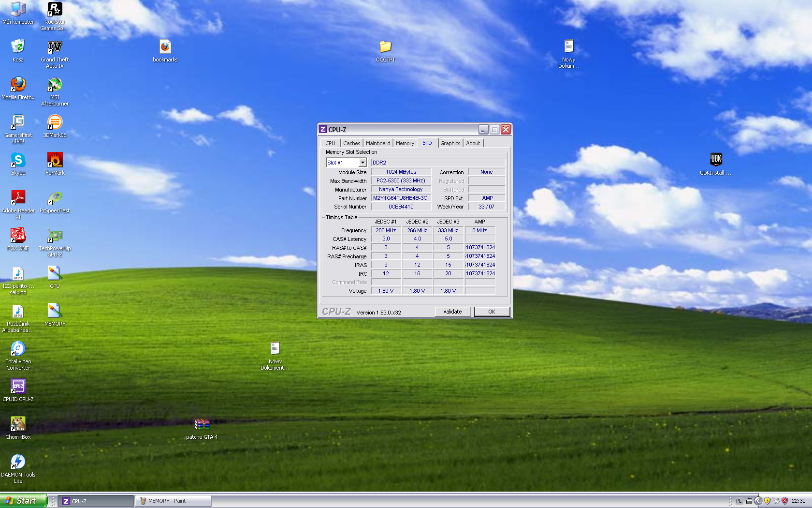Select the FurMark shortcut icon
The height and width of the screenshot is (508, 812).
click(x=55, y=164)
